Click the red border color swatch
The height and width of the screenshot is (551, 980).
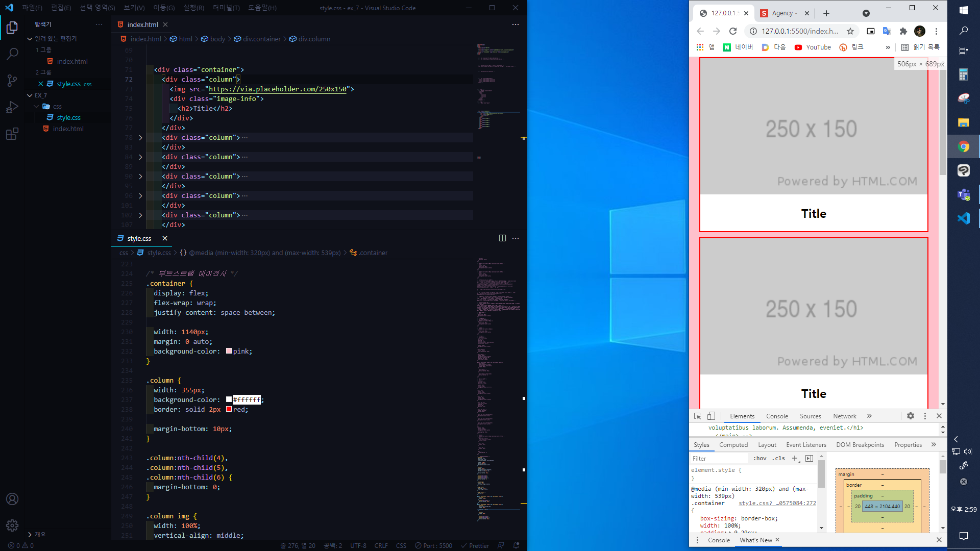pos(229,409)
